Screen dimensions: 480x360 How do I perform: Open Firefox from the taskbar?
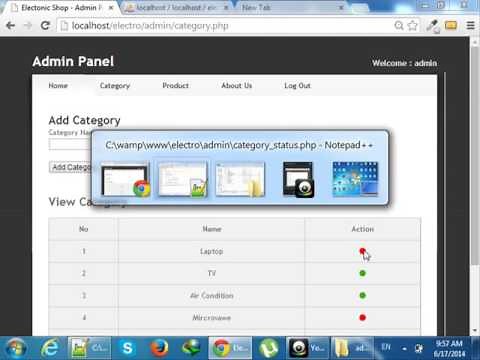[159, 348]
